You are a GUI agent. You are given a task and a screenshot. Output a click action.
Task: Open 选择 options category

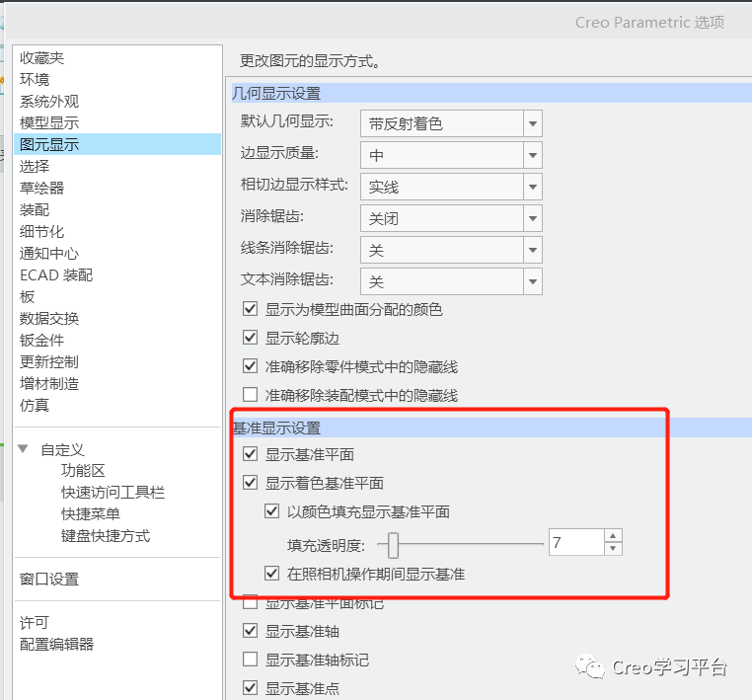(35, 167)
